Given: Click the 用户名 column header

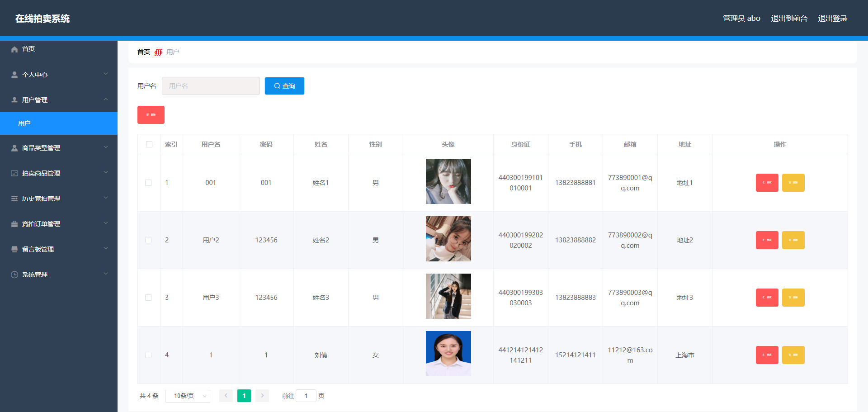Looking at the screenshot, I should (x=211, y=144).
